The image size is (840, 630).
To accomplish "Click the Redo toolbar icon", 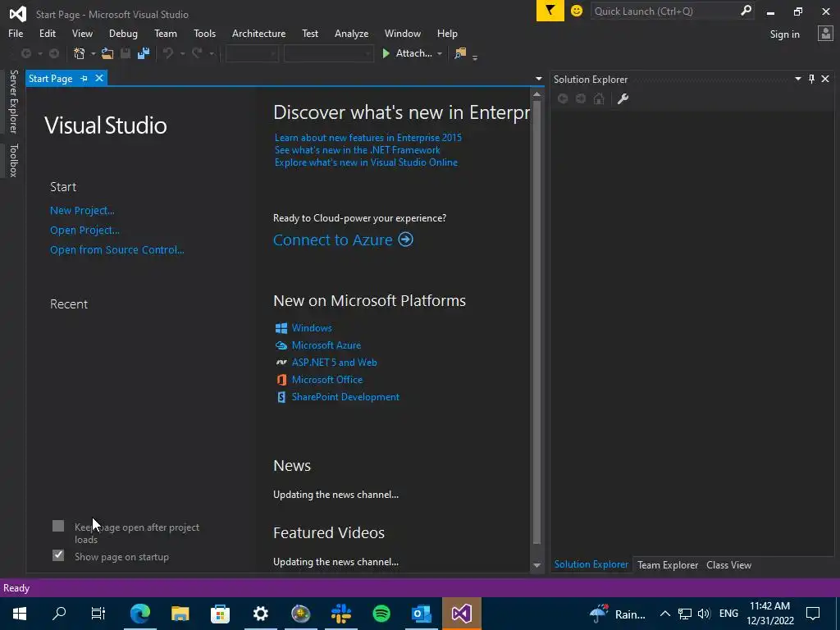I will (197, 53).
